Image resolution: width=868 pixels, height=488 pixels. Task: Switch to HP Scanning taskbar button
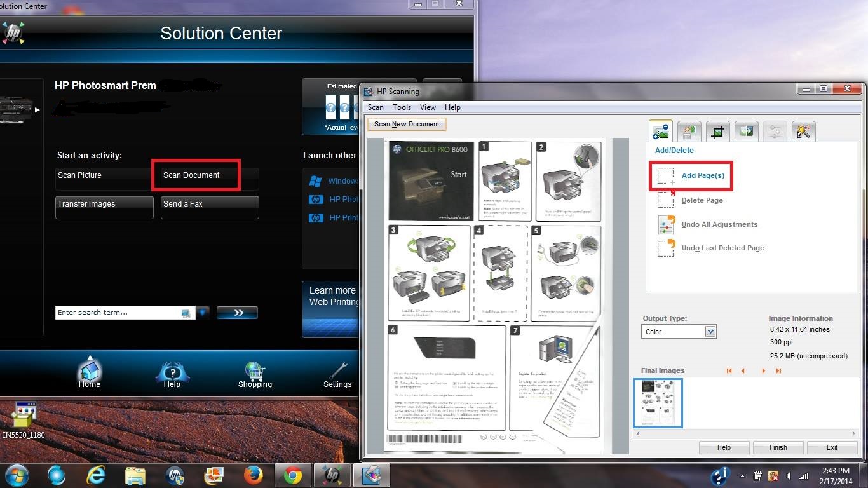[x=371, y=475]
